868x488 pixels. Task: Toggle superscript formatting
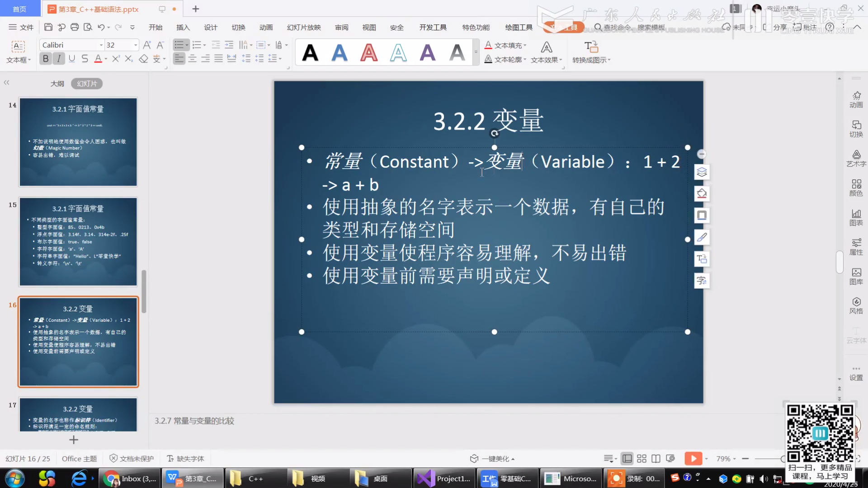pos(116,59)
